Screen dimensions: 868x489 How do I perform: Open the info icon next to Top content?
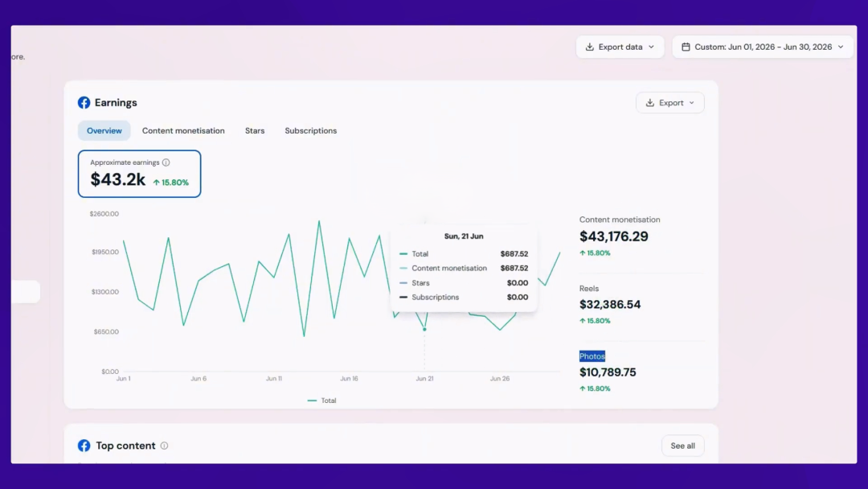(x=165, y=446)
